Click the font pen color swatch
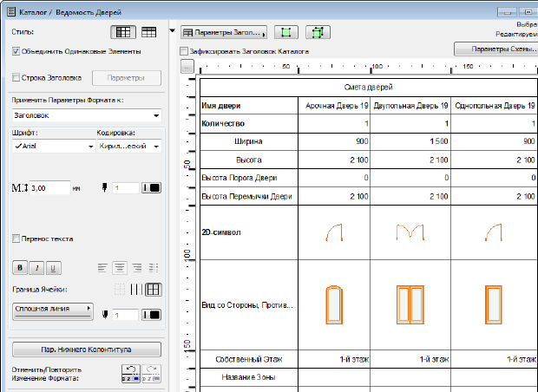 coord(151,187)
